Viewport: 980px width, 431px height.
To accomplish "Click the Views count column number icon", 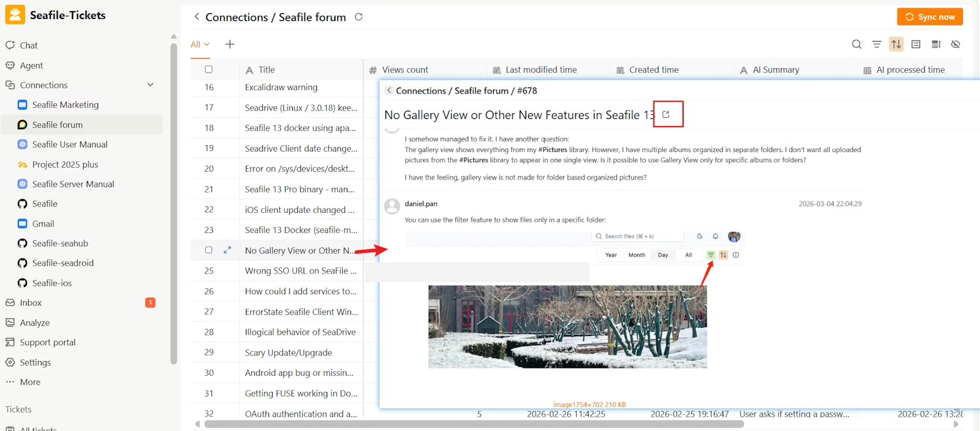I will coord(373,70).
